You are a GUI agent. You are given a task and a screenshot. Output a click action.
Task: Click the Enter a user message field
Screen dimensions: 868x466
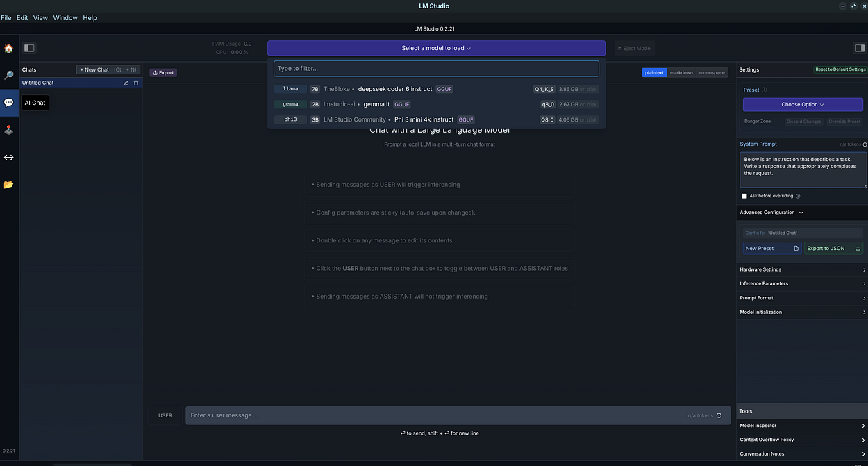click(458, 415)
